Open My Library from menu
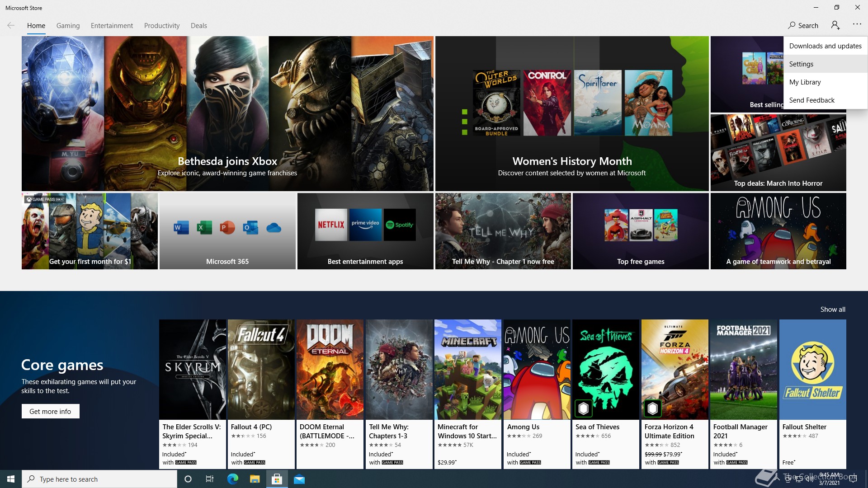 (x=826, y=82)
